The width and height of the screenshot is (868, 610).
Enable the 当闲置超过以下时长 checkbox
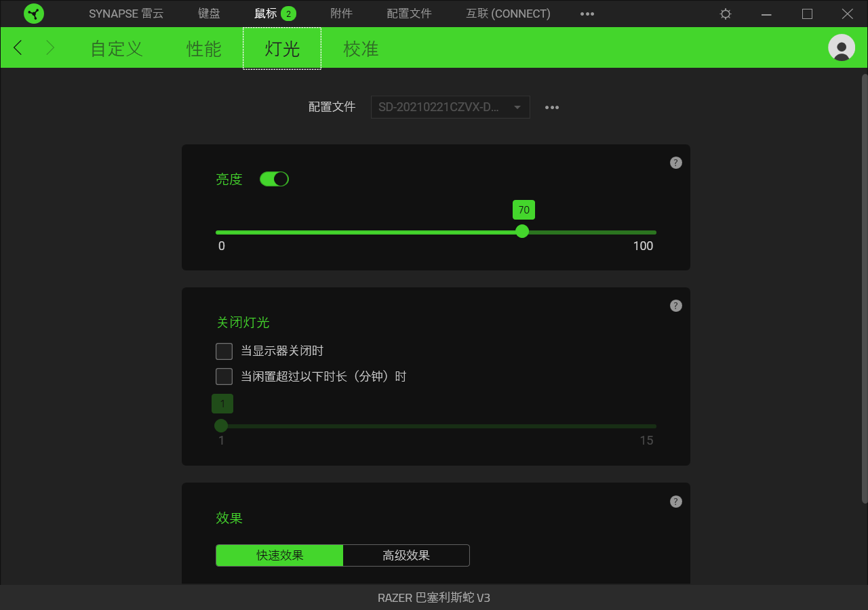[x=224, y=376]
